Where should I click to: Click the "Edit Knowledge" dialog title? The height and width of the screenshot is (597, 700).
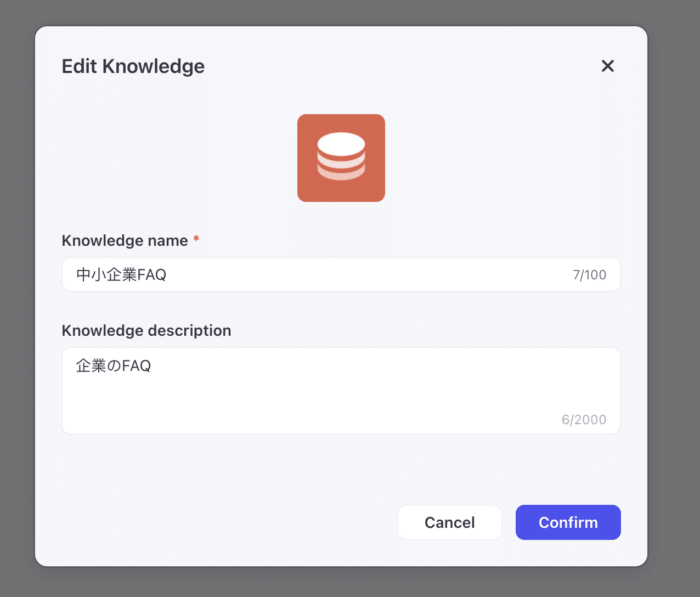(x=133, y=66)
